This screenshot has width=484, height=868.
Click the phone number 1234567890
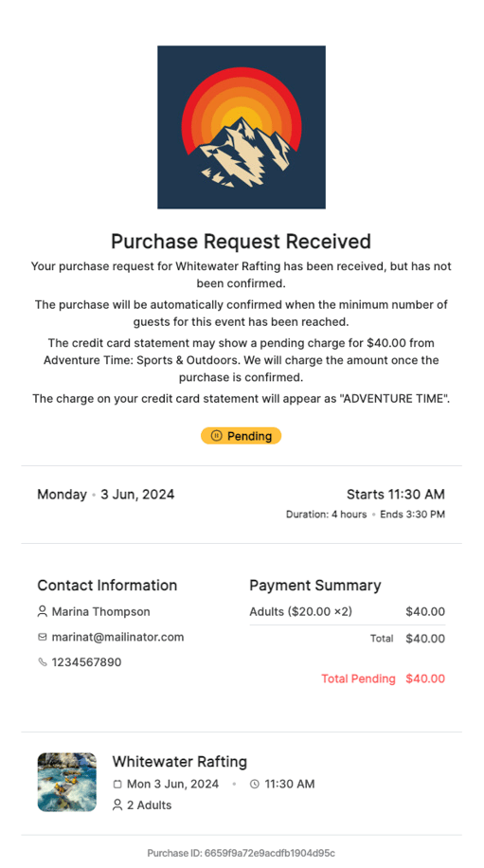[87, 662]
